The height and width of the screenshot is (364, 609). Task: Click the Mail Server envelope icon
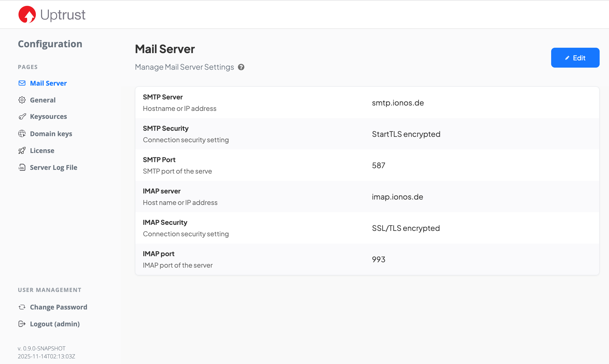click(22, 83)
